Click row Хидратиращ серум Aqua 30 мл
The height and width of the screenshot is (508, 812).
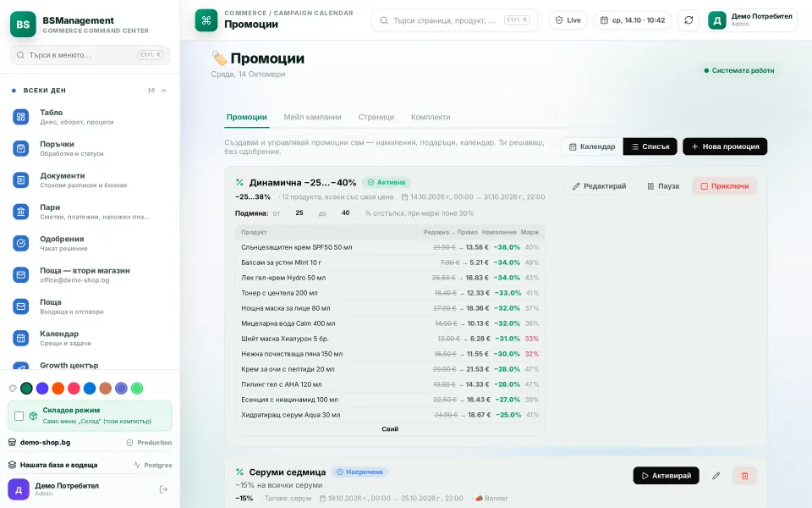390,415
